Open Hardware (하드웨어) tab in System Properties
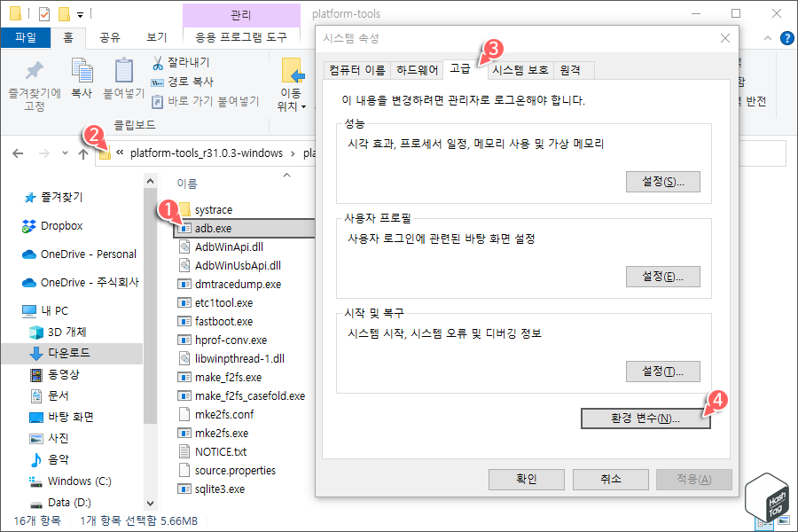Screen dimensions: 798x532 pos(417,70)
